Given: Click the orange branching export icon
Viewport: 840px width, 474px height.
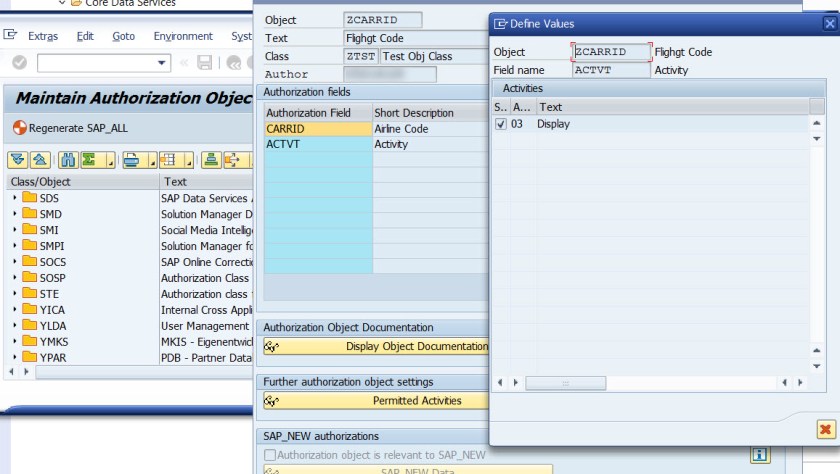Looking at the screenshot, I should [232, 160].
